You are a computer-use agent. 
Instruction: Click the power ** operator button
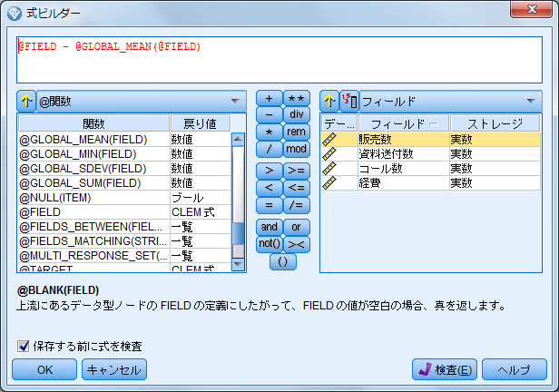pyautogui.click(x=296, y=98)
